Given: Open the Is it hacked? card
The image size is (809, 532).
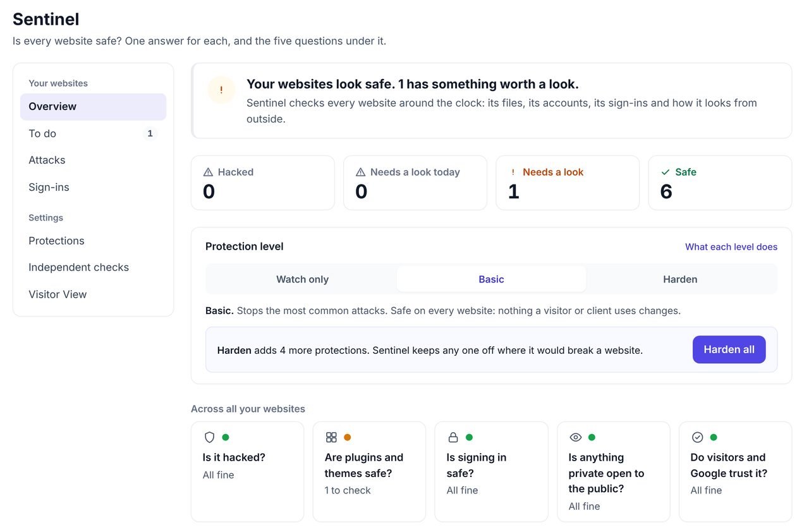Looking at the screenshot, I should 248,472.
